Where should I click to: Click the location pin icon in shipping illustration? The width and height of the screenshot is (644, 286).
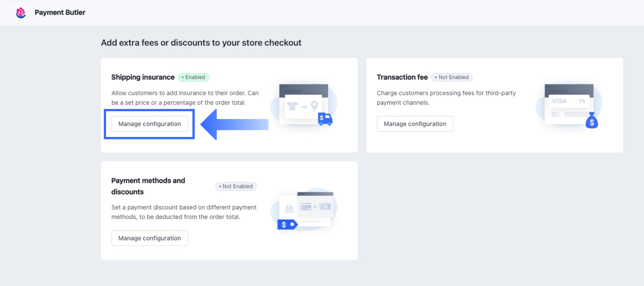pyautogui.click(x=314, y=106)
